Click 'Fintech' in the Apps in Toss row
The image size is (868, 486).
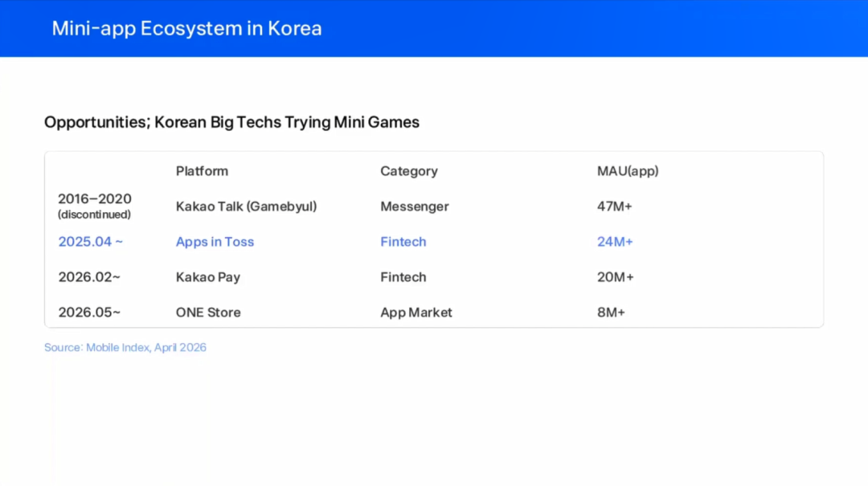click(403, 242)
